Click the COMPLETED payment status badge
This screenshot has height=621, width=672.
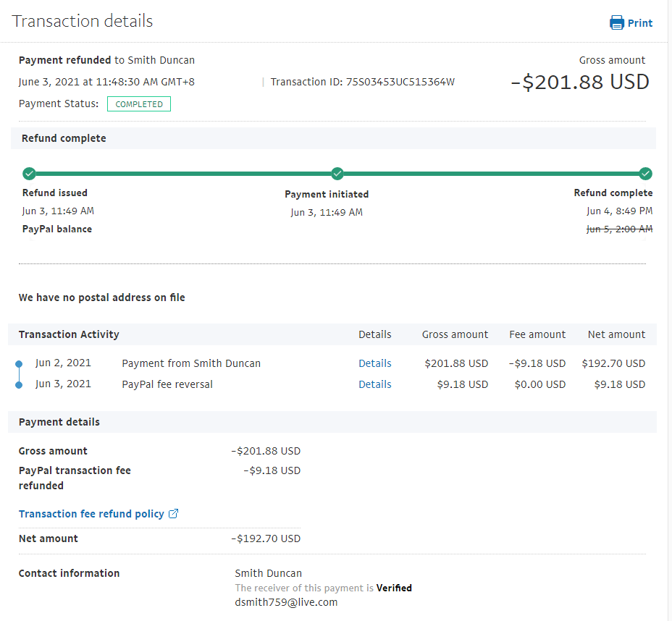(x=139, y=104)
